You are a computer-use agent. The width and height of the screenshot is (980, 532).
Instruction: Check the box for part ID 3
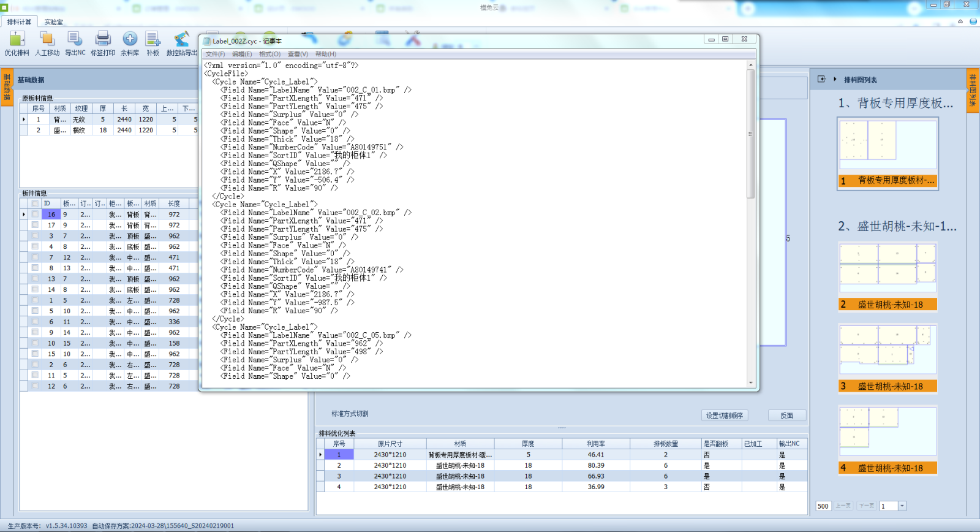[35, 236]
